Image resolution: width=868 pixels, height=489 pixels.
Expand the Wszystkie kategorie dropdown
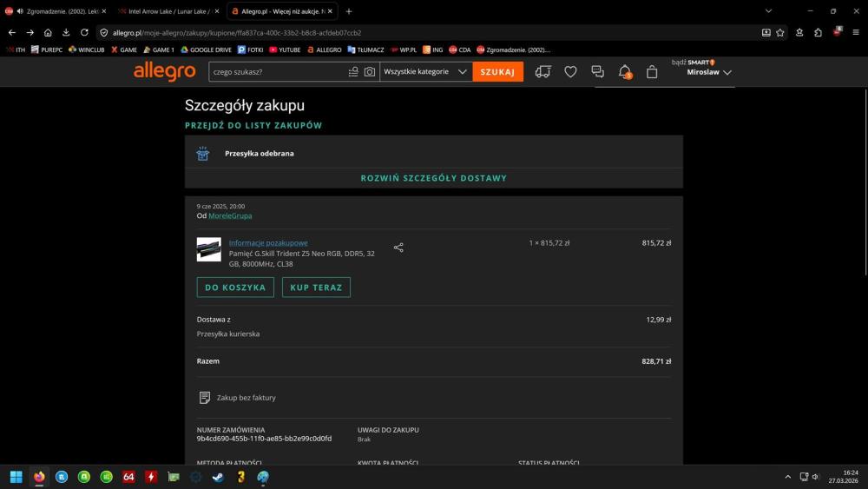click(x=426, y=72)
